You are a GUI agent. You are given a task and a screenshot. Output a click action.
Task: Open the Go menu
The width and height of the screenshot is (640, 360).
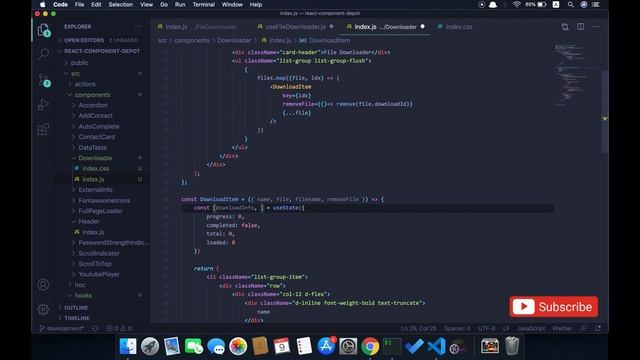pos(164,4)
